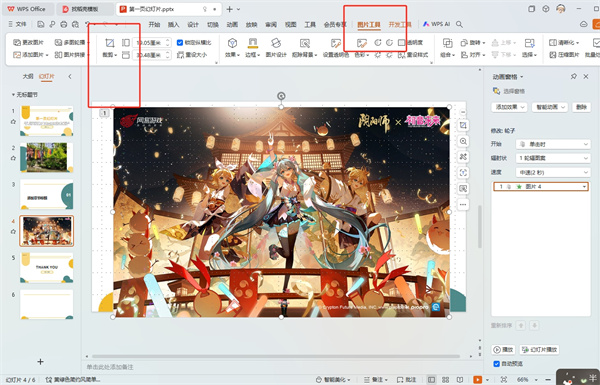Open zoom percentage 66% dropdown
This screenshot has width=600, height=385.
click(x=536, y=380)
